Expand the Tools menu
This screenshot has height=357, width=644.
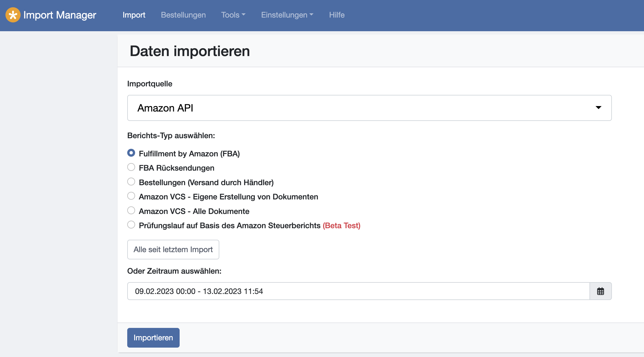(x=233, y=15)
